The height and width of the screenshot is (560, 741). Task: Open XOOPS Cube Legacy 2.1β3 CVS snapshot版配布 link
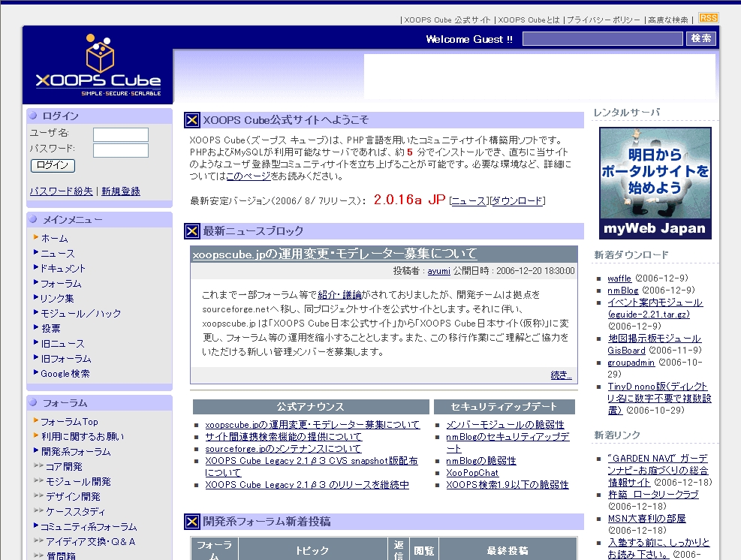point(312,466)
